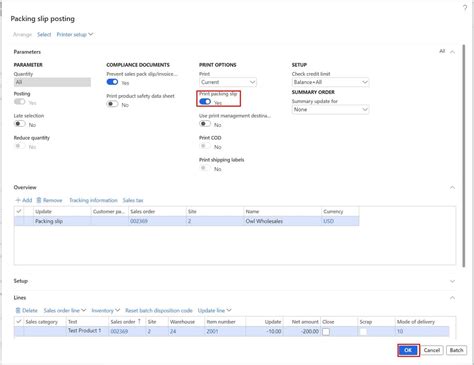Select the Packing slip row cell
Viewport: 474px width, 365px height.
point(62,221)
